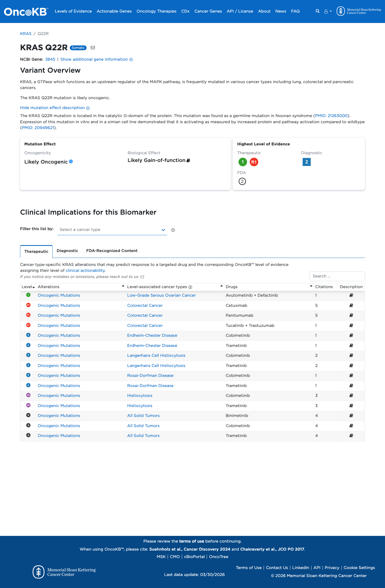This screenshot has height=588, width=385.
Task: Open Suehnholz et al. citation link
Action: pyautogui.click(x=190, y=549)
